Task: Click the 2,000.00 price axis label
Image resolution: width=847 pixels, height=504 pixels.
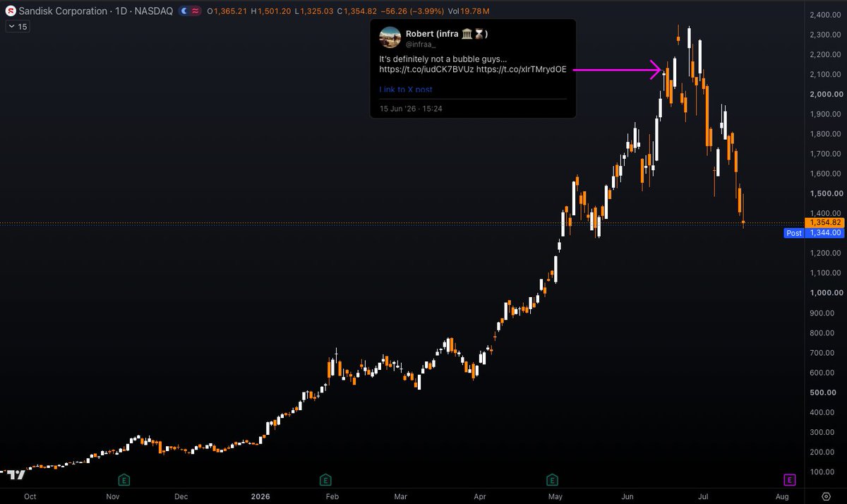Action: click(x=827, y=94)
